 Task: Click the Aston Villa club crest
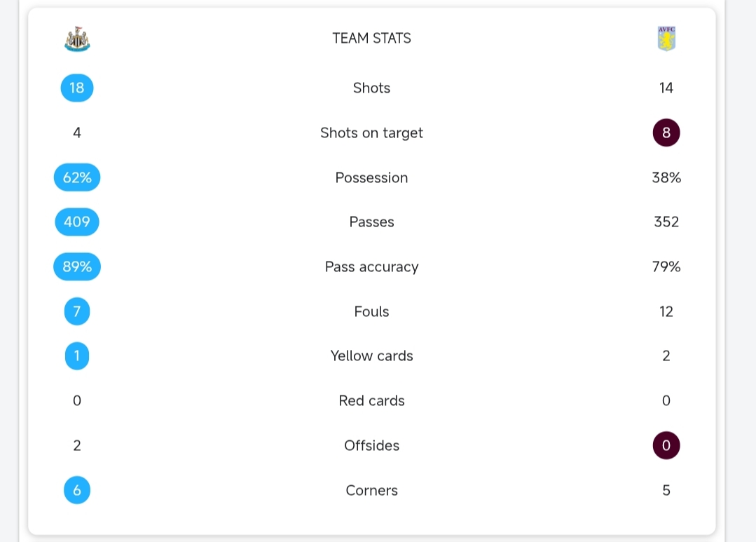(666, 39)
